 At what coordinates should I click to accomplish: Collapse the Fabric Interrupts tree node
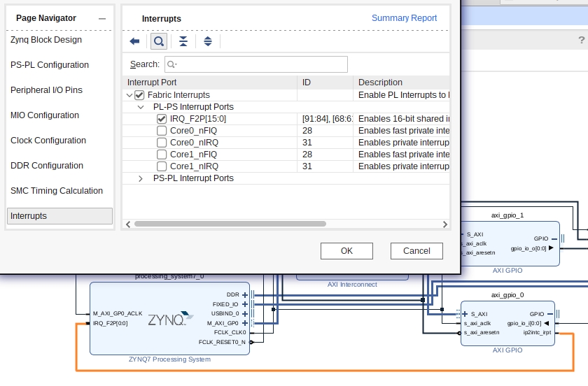click(129, 95)
